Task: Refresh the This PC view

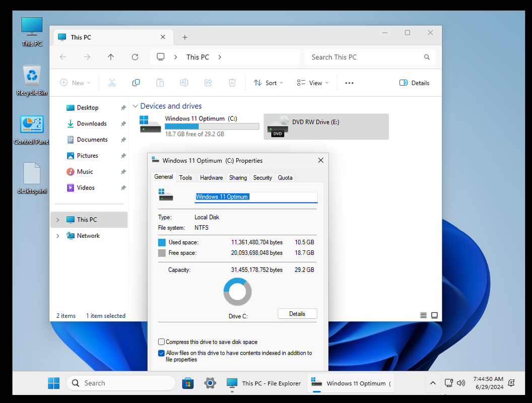Action: point(135,57)
